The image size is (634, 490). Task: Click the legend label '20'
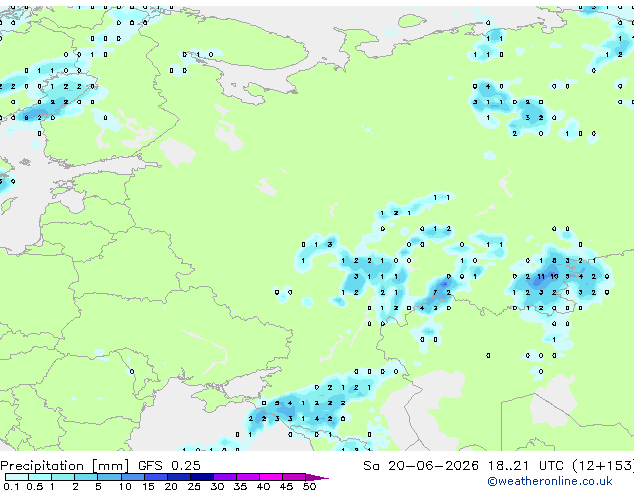(x=171, y=486)
